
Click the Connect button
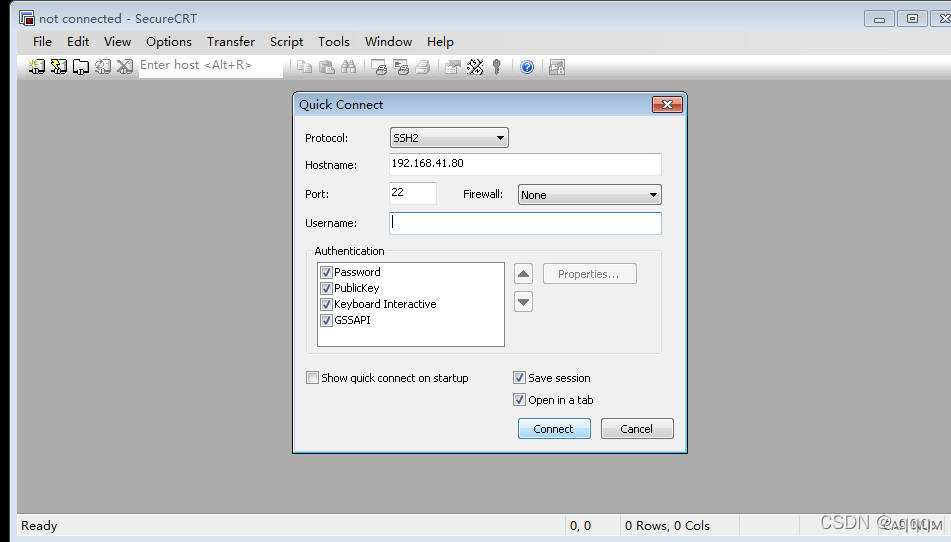pyautogui.click(x=554, y=429)
